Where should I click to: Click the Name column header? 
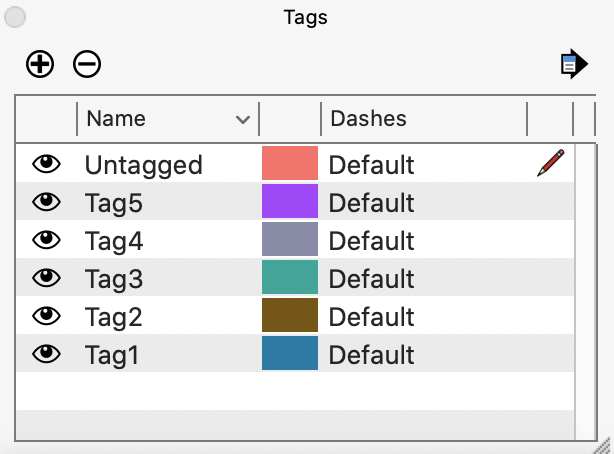tap(116, 119)
